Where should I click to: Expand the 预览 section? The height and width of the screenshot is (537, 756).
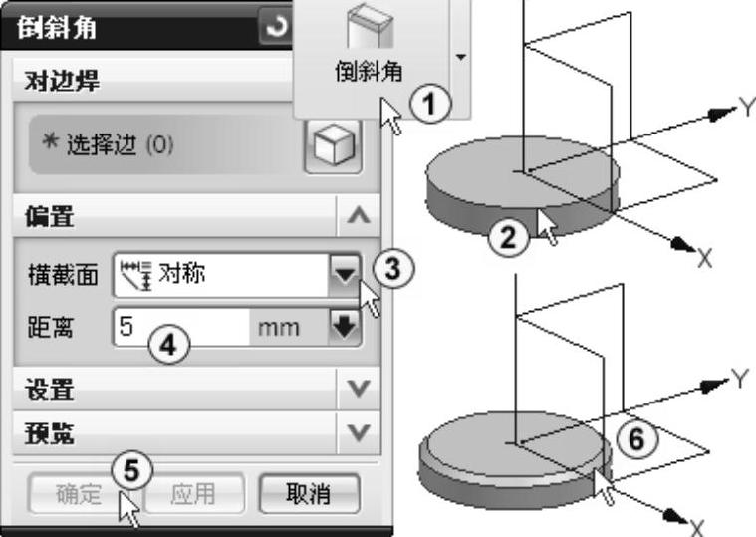[x=359, y=432]
